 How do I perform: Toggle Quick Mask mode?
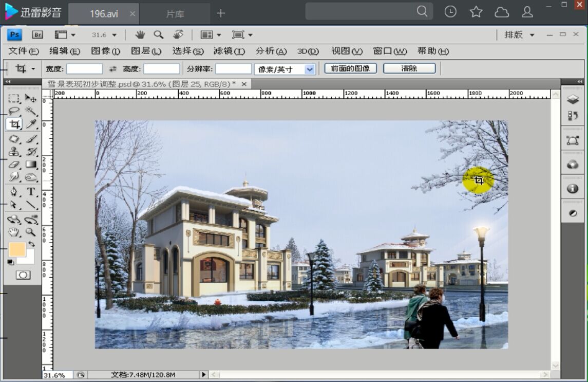click(23, 275)
